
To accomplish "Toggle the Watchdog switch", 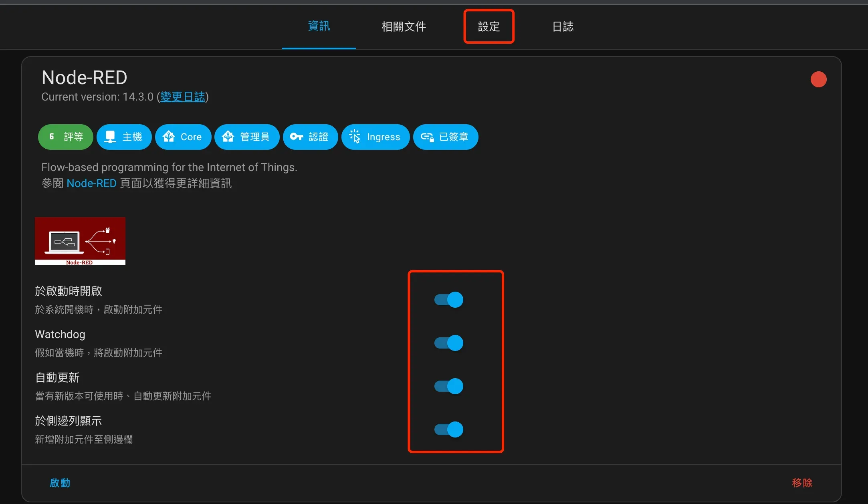I will 449,343.
